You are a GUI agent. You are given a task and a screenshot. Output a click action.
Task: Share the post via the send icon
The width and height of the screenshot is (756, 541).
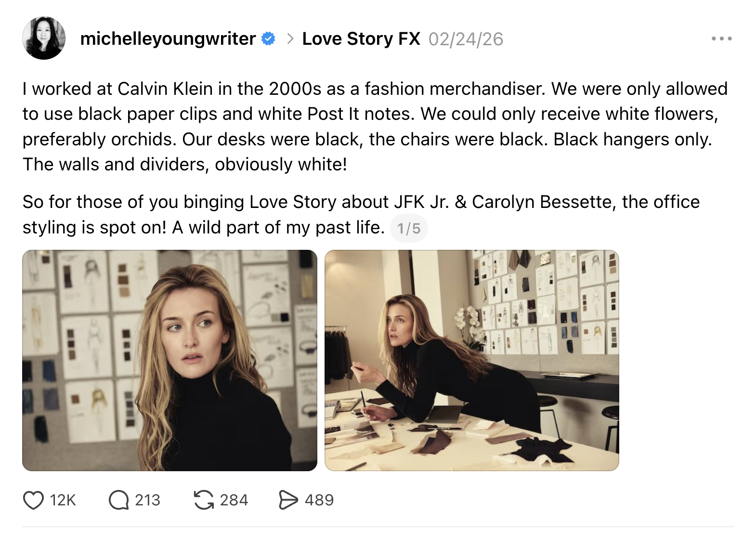[290, 501]
